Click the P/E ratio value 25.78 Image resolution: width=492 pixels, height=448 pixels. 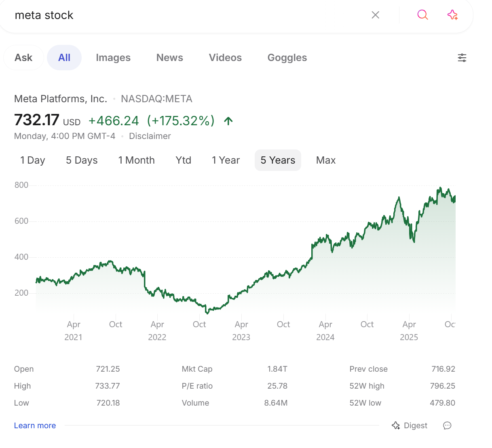(277, 386)
